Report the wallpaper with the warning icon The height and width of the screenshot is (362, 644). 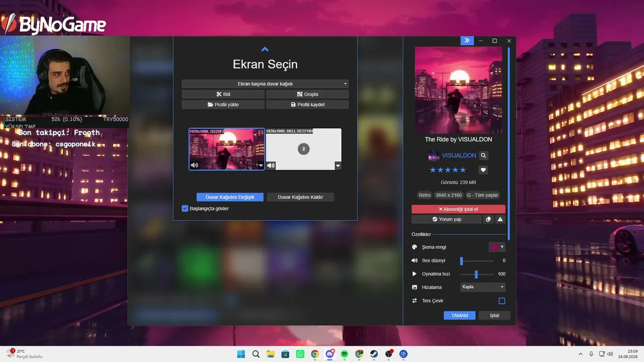500,219
